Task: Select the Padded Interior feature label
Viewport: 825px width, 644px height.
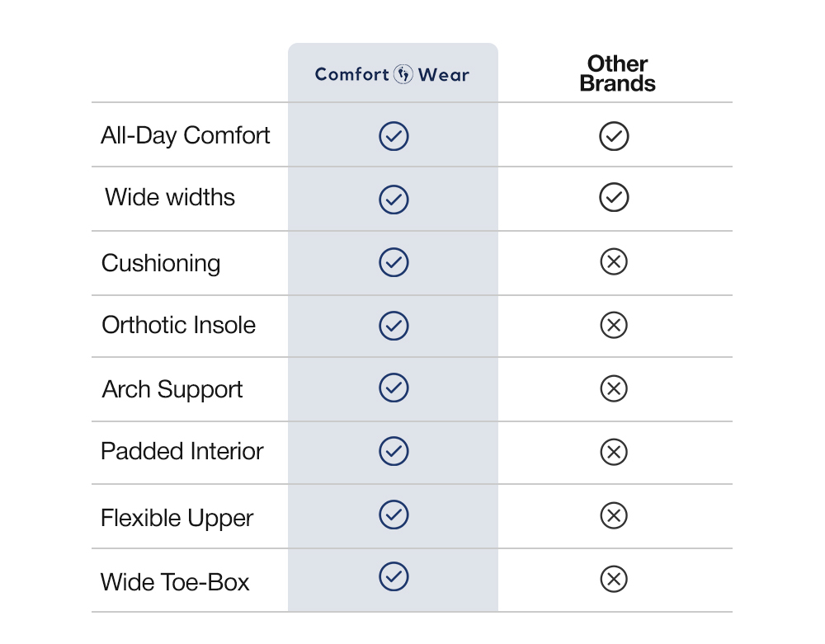Action: coord(182,452)
